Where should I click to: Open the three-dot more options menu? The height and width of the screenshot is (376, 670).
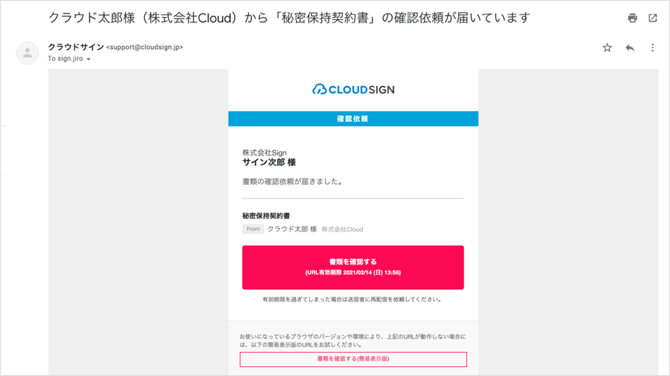pyautogui.click(x=652, y=47)
